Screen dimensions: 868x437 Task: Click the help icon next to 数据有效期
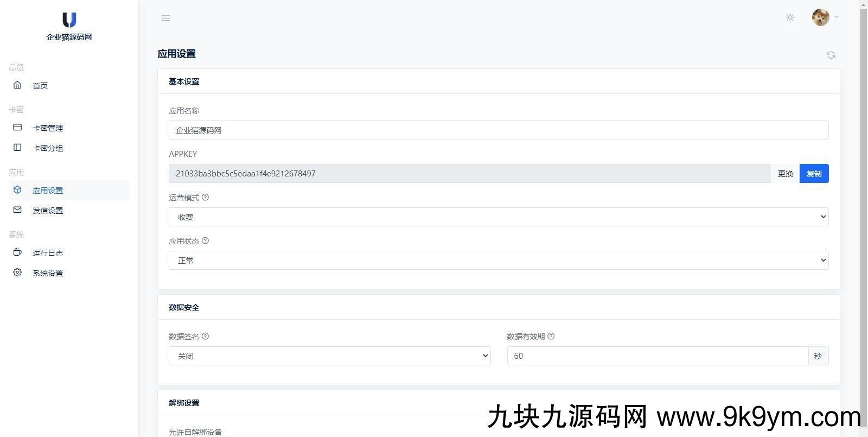[x=551, y=337]
